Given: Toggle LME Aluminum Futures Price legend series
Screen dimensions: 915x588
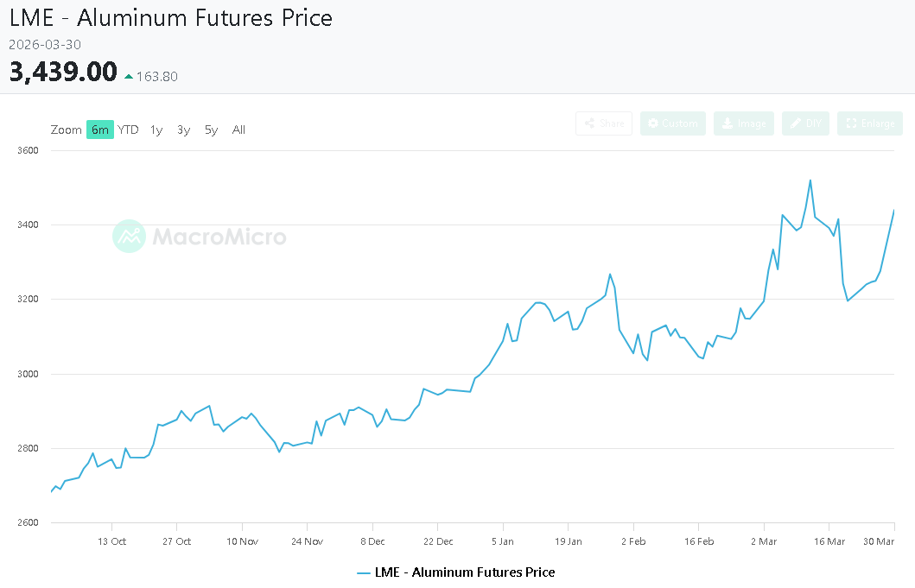Looking at the screenshot, I should 465,572.
